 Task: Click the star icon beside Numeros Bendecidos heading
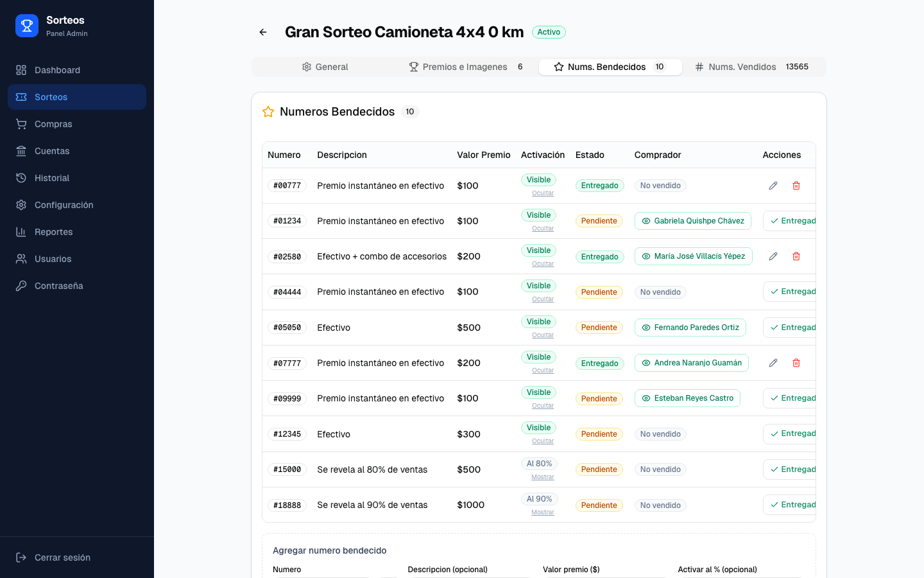[268, 112]
